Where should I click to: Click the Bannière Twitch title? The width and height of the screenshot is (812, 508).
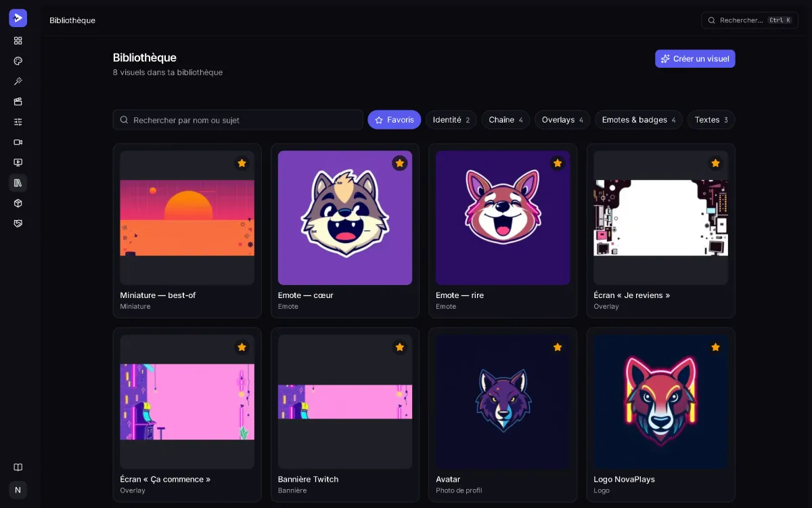pyautogui.click(x=309, y=480)
